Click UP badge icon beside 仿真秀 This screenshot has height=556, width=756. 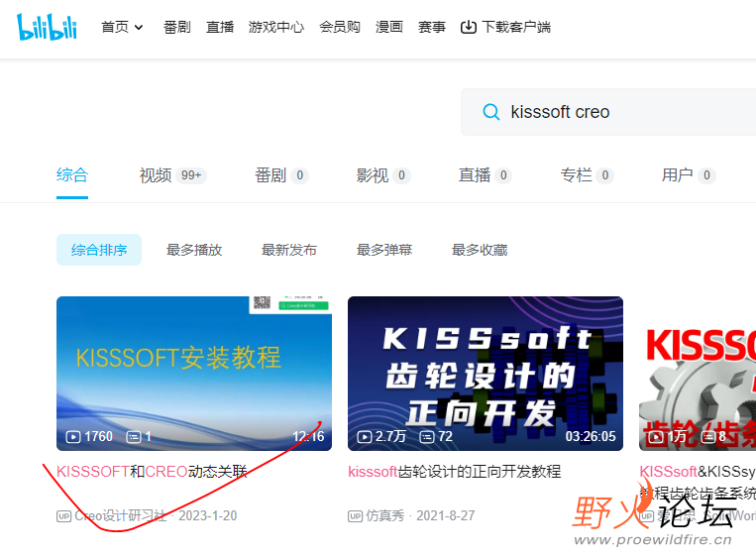pos(355,516)
